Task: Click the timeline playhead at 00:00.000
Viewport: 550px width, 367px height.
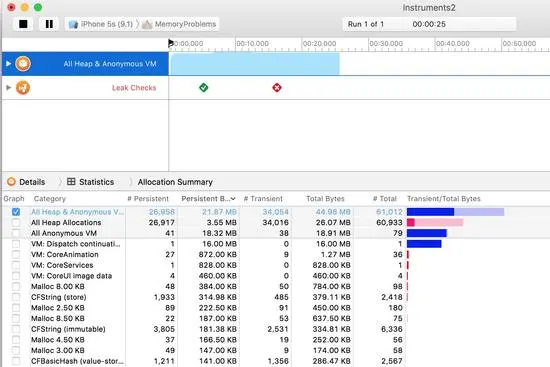Action: point(171,43)
